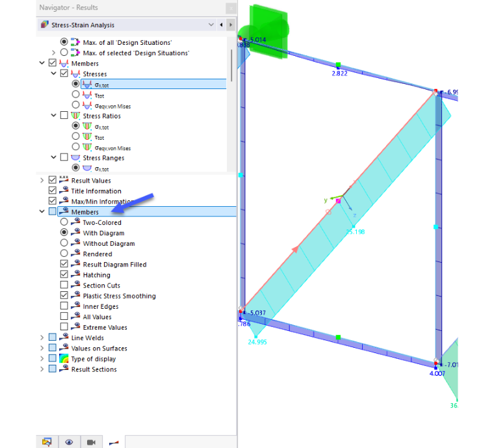The width and height of the screenshot is (494, 448).
Task: Select Max. of all 'Design Situations' radio
Action: click(64, 42)
